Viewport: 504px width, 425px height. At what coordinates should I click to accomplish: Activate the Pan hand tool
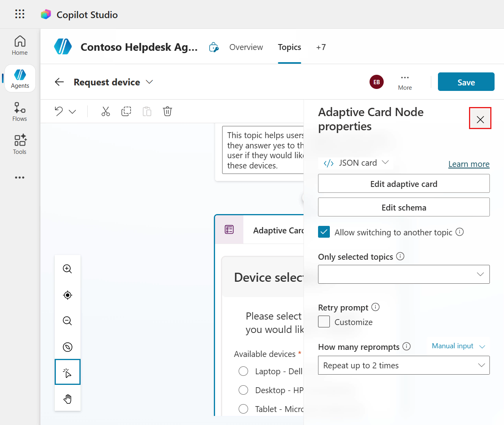(x=67, y=399)
